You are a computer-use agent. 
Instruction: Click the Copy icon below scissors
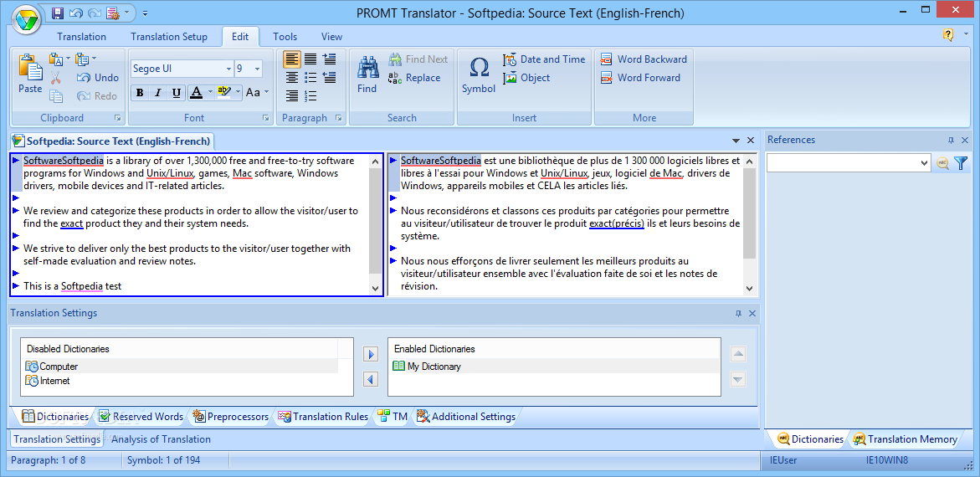[x=55, y=95]
